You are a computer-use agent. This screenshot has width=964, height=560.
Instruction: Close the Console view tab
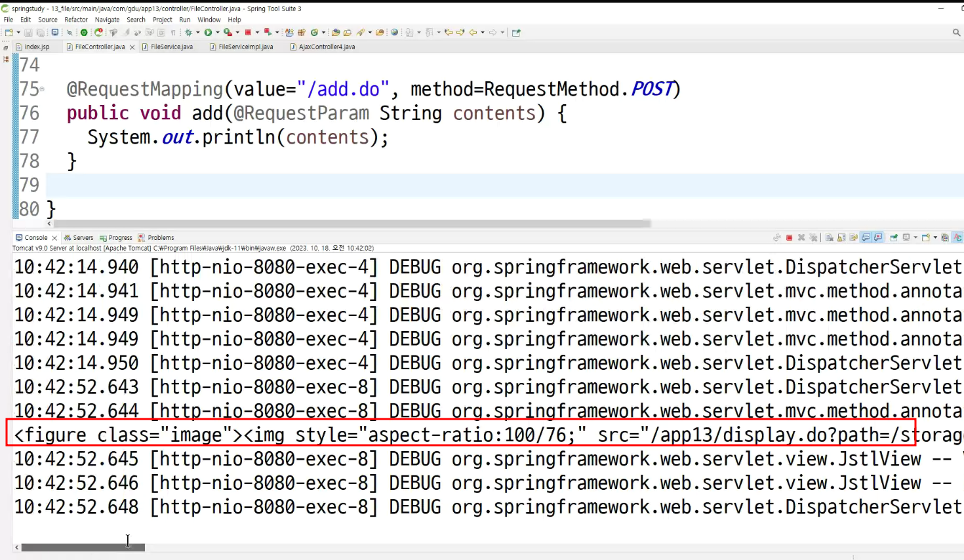[x=54, y=237]
